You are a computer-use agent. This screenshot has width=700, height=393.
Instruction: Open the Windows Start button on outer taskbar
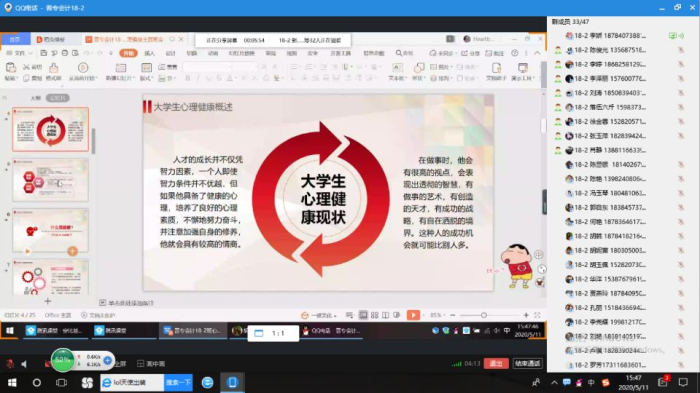coord(12,383)
